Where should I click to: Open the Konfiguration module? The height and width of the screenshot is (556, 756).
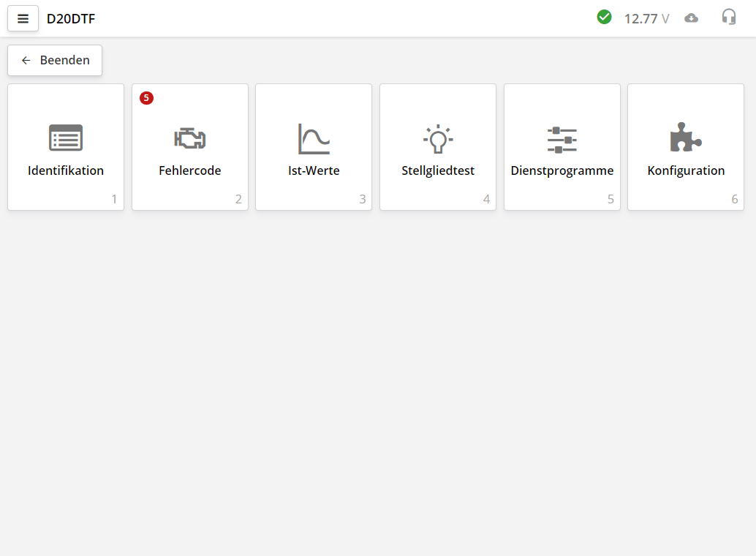tap(685, 146)
